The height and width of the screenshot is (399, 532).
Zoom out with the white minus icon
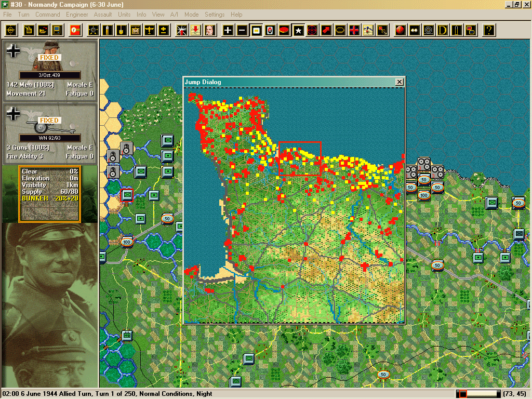coord(242,30)
